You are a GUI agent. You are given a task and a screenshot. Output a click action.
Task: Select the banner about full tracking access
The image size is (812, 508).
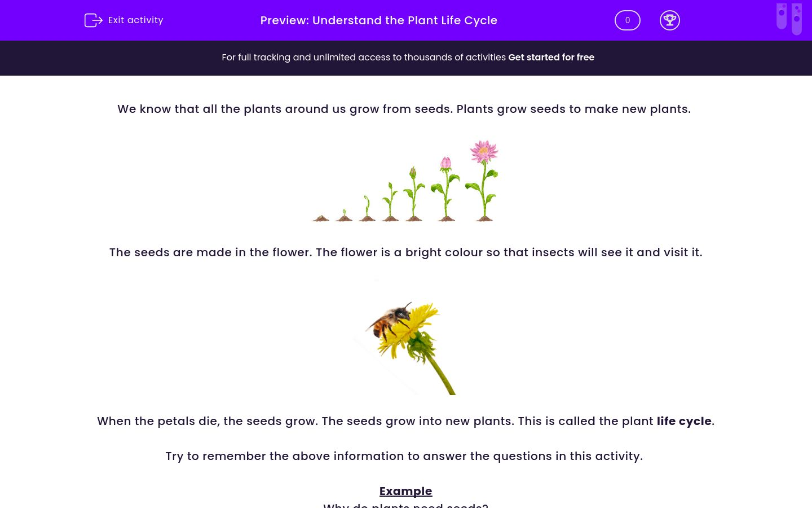[x=364, y=57]
